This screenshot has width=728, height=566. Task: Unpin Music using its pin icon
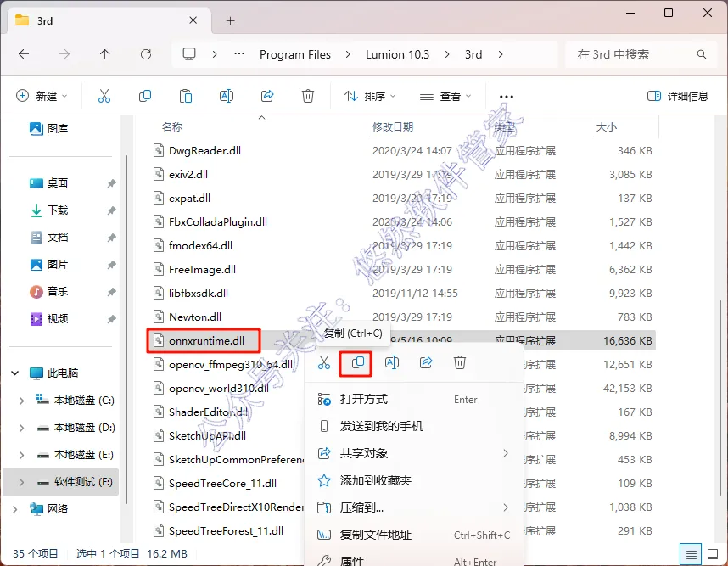click(x=111, y=292)
